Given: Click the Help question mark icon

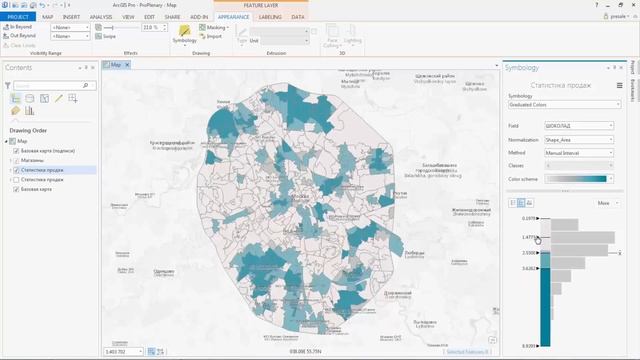Looking at the screenshot, I should coord(597,5).
